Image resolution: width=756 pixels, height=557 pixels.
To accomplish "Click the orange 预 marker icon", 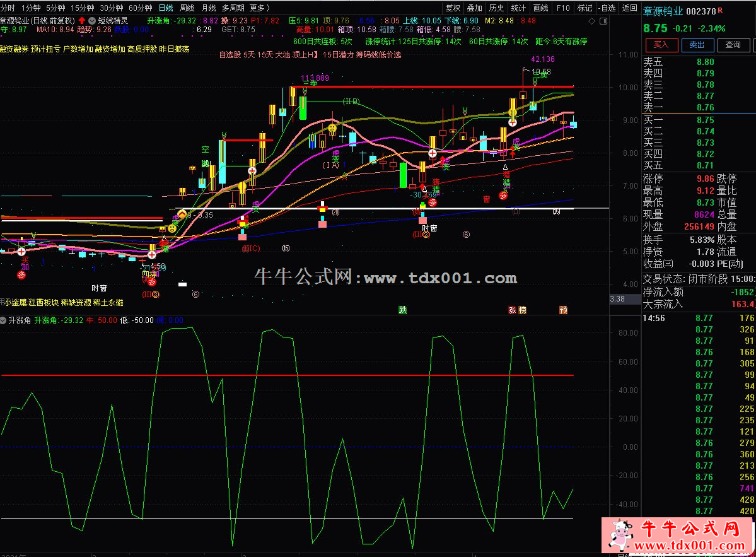I will [563, 310].
